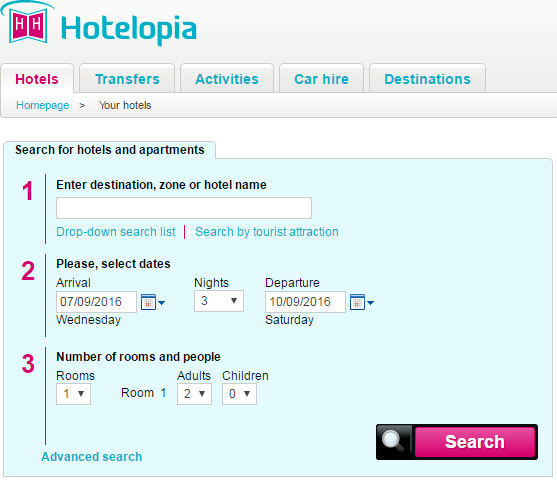The height and width of the screenshot is (481, 557).
Task: Open the Drop-down search list link
Action: tap(116, 232)
